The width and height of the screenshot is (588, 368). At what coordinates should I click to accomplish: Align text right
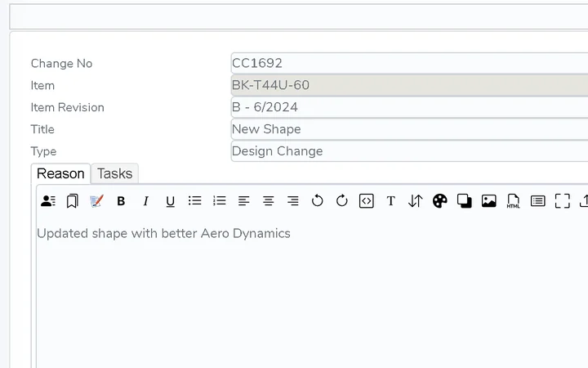[293, 201]
